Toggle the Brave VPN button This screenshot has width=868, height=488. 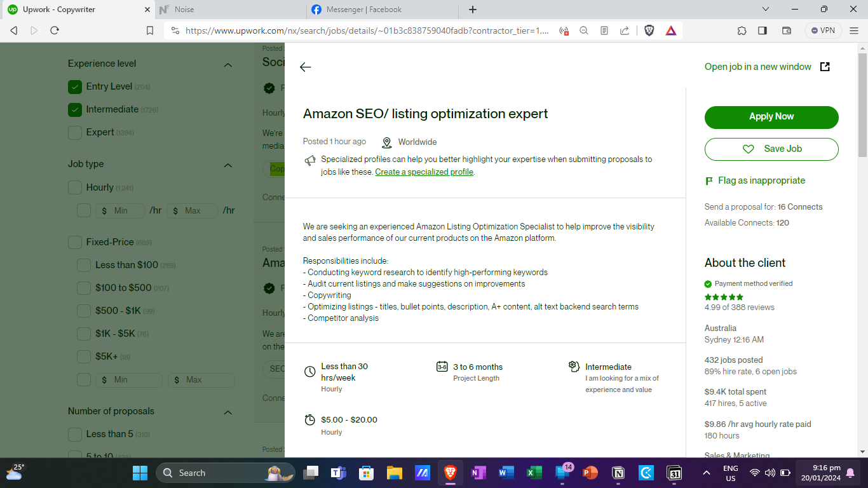[x=824, y=30]
